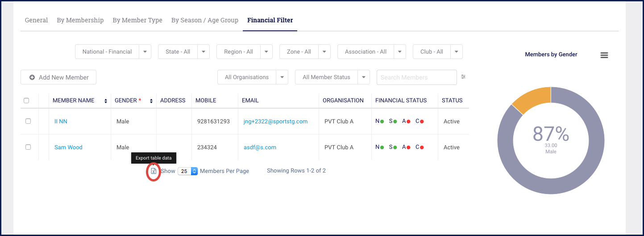Select the Financial Filter tab
Viewport: 644px width, 236px height.
tap(270, 20)
